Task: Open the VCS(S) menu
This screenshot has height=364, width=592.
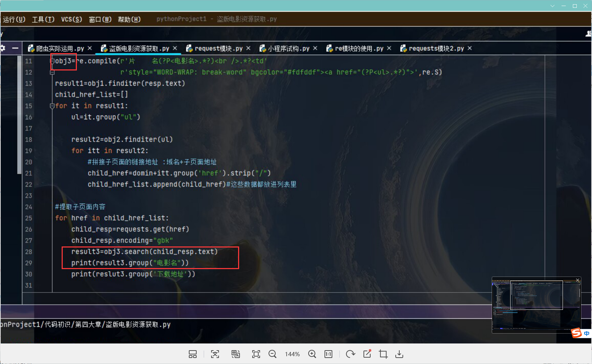Action: pyautogui.click(x=71, y=19)
